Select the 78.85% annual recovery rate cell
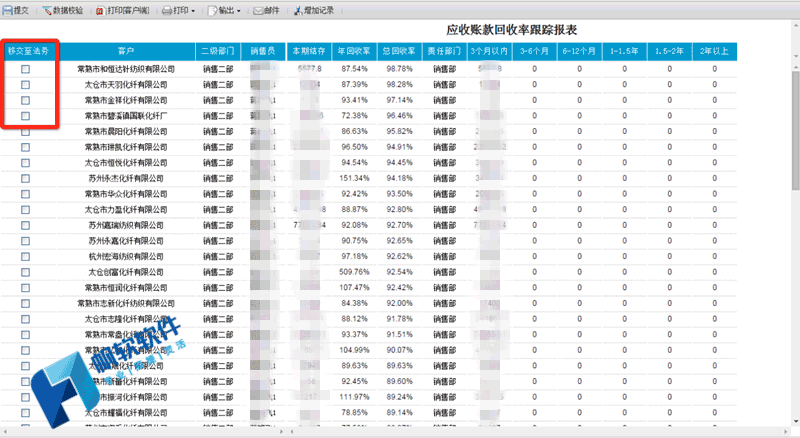Screen dimensions: 800x438 click(x=354, y=412)
